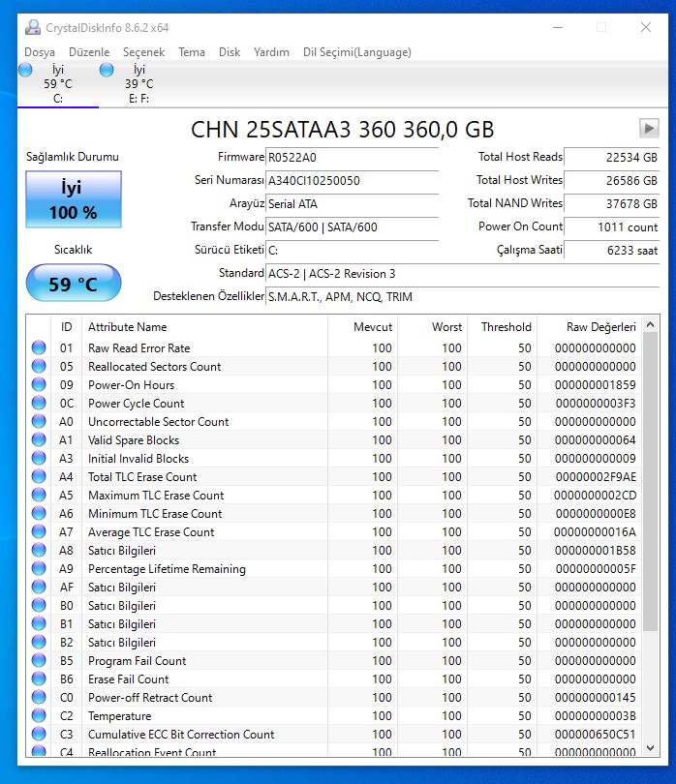The width and height of the screenshot is (676, 784).
Task: Click the 59 °C temperature button
Action: [74, 284]
